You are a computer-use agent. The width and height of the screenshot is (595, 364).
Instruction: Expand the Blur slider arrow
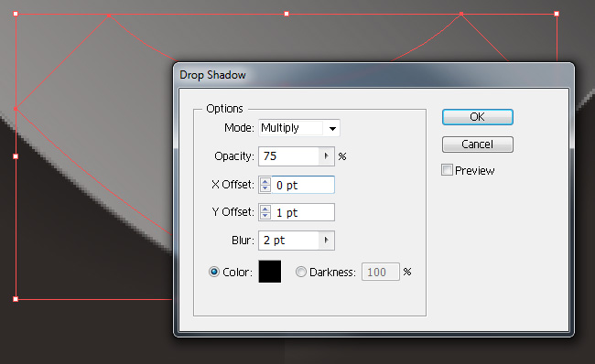327,241
